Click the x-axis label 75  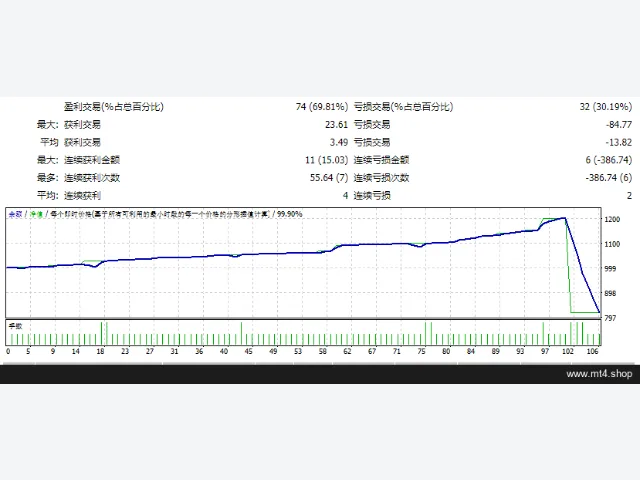[422, 351]
